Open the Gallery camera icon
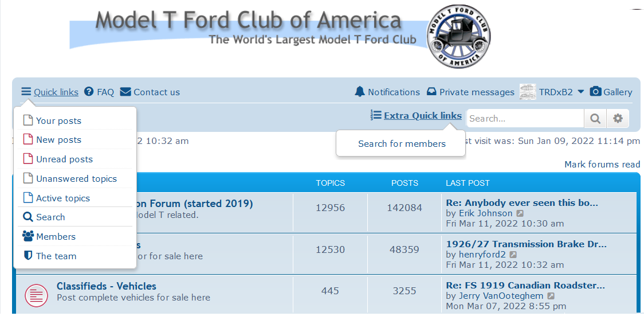The height and width of the screenshot is (316, 644). (596, 92)
